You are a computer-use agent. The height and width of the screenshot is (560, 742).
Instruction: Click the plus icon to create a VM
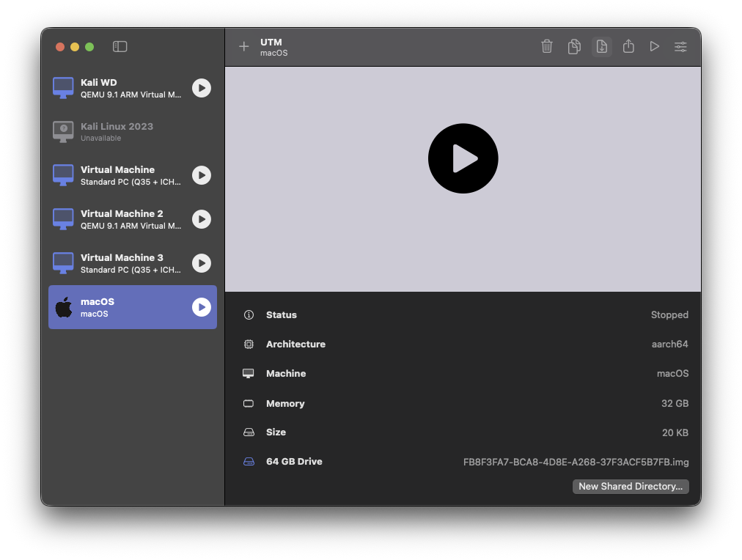pyautogui.click(x=244, y=47)
